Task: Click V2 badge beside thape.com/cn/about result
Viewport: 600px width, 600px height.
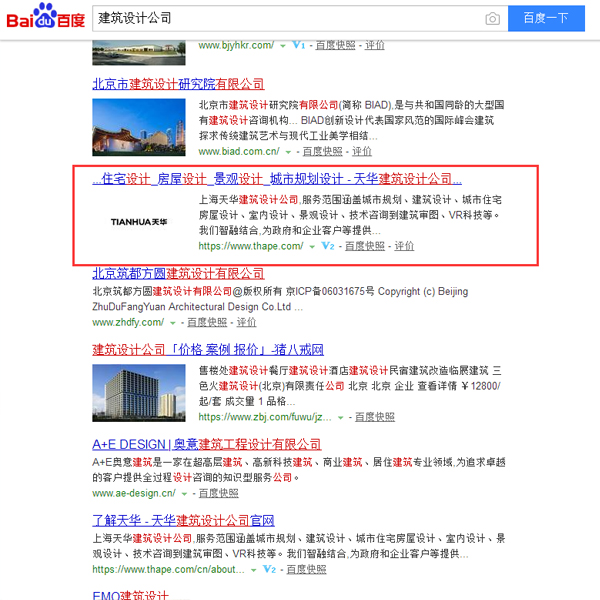Action: (269, 569)
